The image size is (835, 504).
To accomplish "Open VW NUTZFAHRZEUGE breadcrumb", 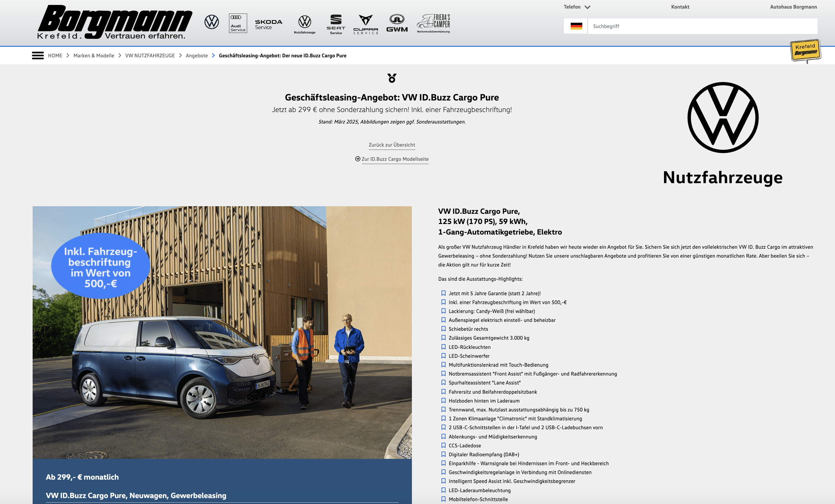I will tap(150, 56).
